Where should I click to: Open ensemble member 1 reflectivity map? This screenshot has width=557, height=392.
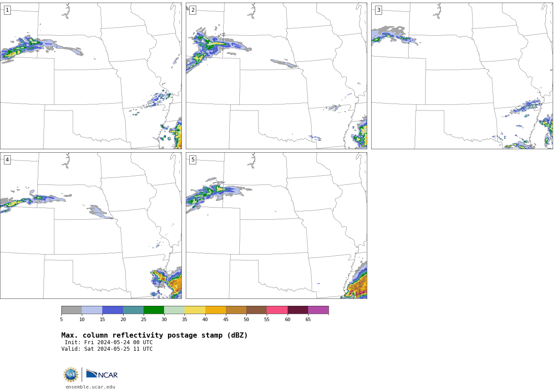(x=91, y=76)
